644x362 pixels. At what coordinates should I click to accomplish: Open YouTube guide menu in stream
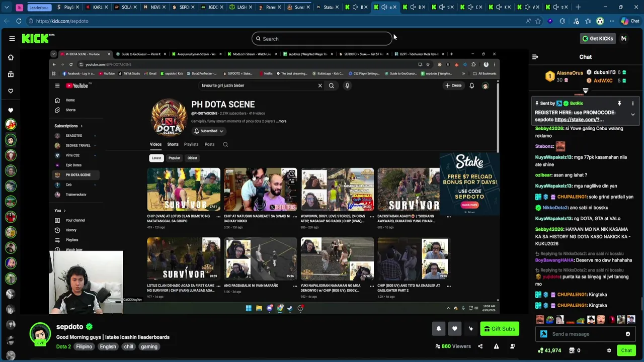[57, 85]
